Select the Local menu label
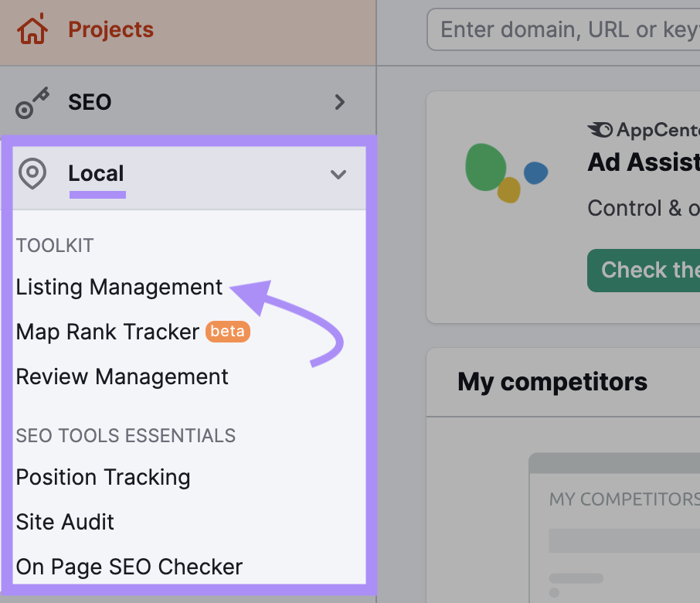The width and height of the screenshot is (700, 603). pos(96,174)
